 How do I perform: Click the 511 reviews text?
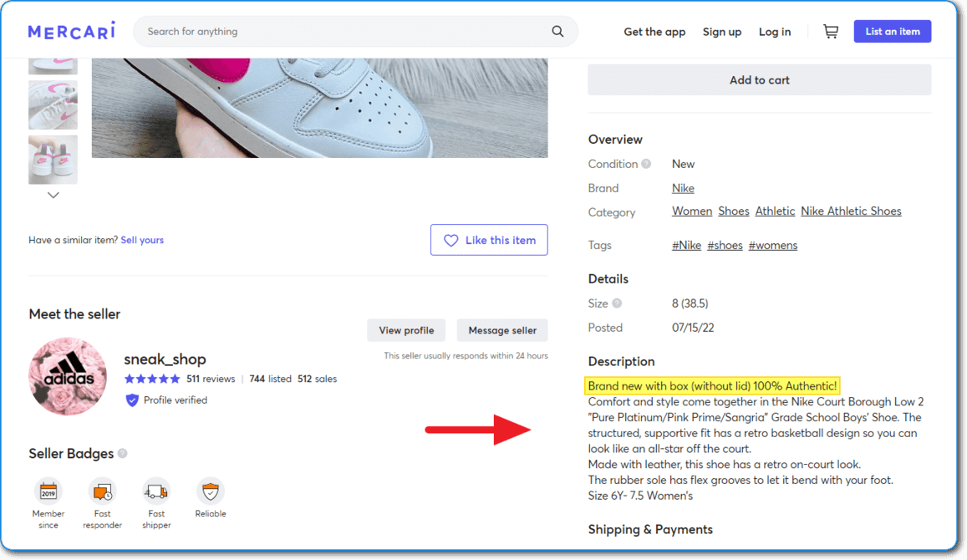tap(211, 379)
